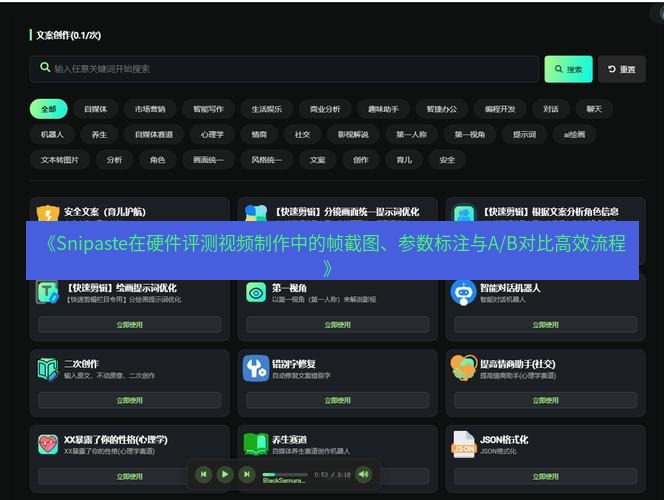This screenshot has height=500, width=664.
Task: Click the shield icon of 安全文案 card
Action: coord(48,214)
